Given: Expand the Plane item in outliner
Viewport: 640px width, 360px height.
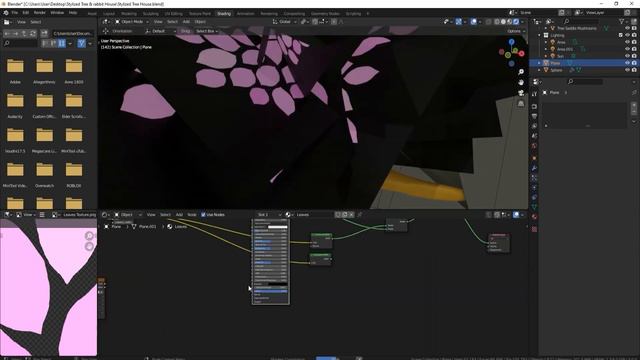Looking at the screenshot, I should (x=539, y=63).
